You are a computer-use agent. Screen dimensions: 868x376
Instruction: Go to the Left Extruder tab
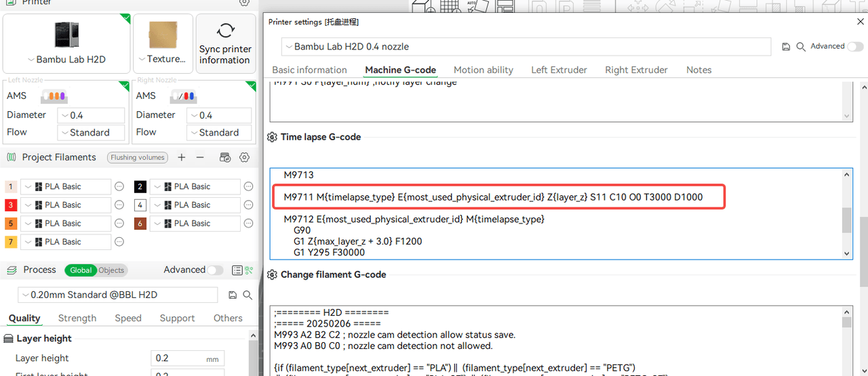pyautogui.click(x=559, y=70)
